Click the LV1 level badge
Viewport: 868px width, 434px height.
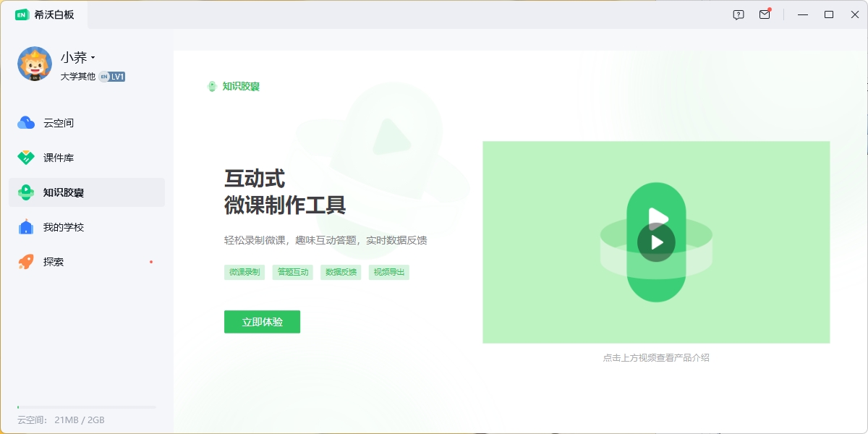coord(117,77)
